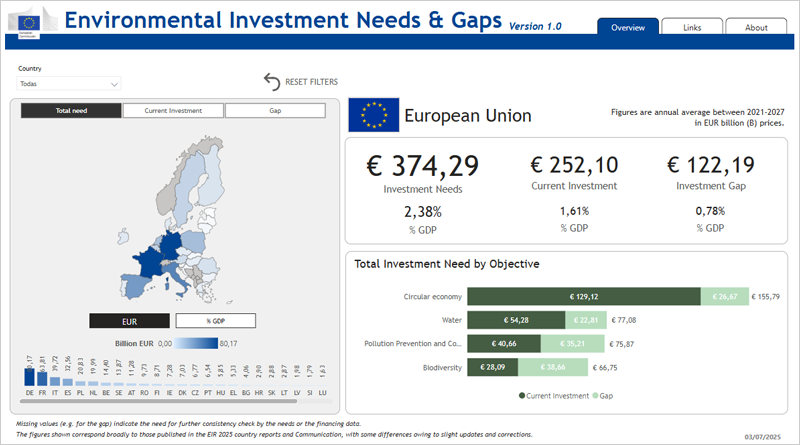
Task: Click Finland on the map
Action: tap(211, 179)
